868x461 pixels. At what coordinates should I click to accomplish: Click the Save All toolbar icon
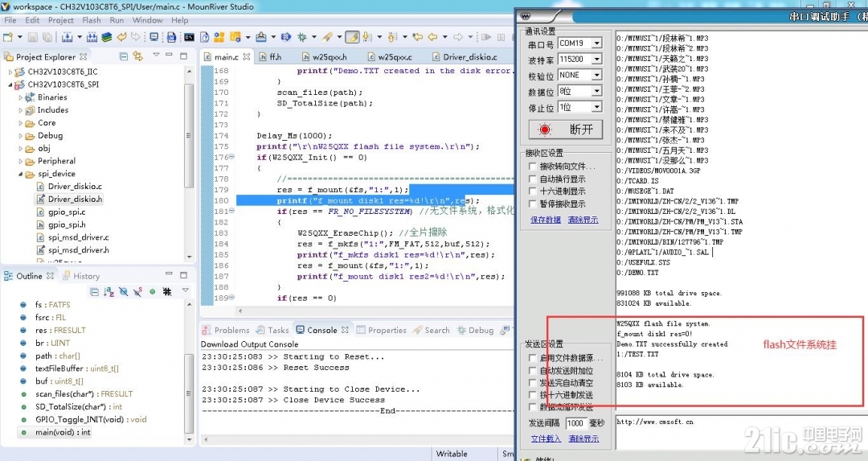tap(47, 37)
